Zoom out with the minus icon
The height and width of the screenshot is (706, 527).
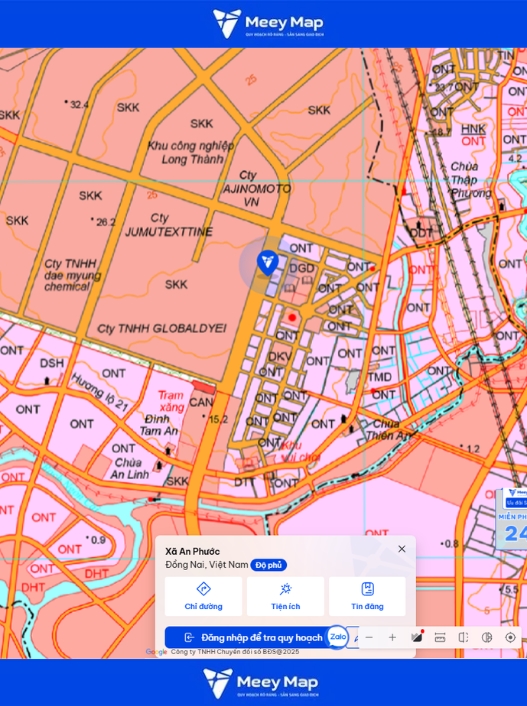(369, 638)
